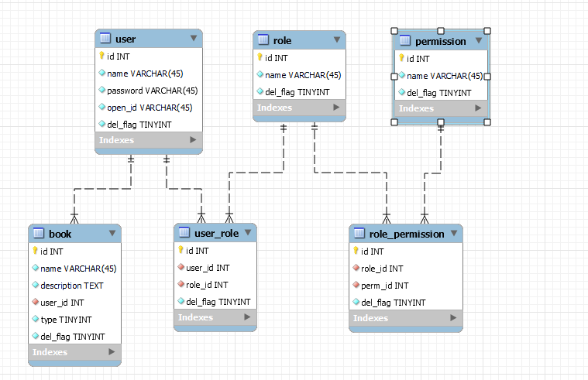Click the book table icon

point(38,233)
